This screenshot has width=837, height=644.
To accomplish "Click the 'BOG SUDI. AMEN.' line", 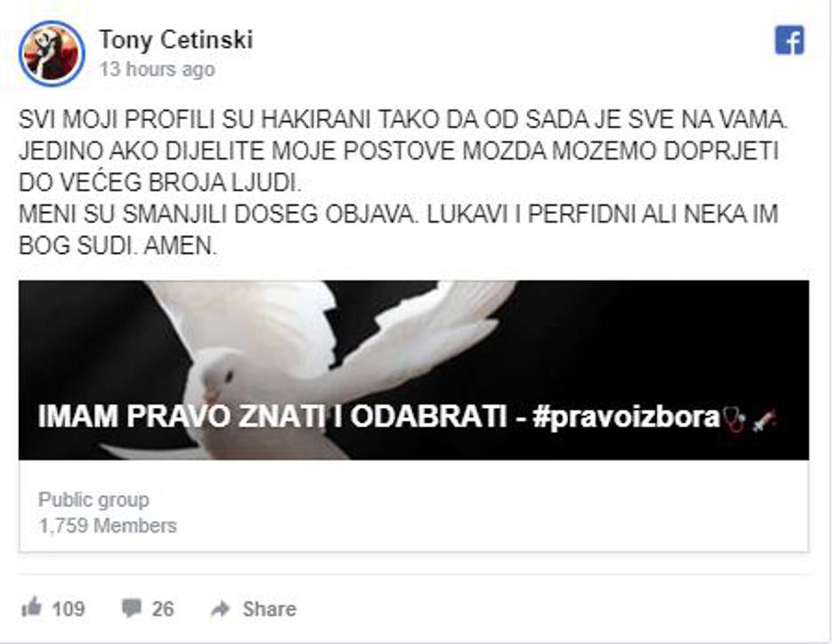I will [118, 246].
